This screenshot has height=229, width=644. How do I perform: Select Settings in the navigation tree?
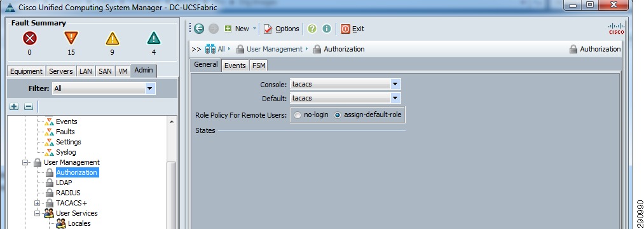(x=69, y=142)
